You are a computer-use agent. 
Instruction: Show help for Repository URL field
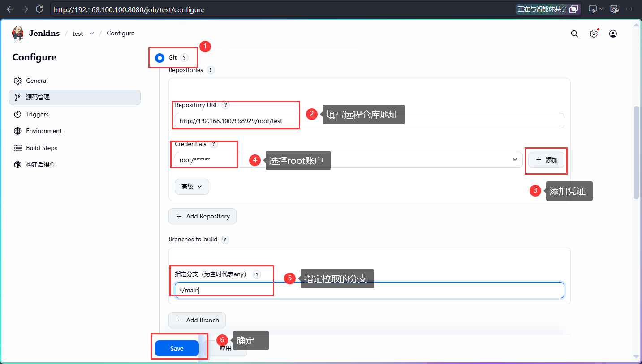pos(226,105)
